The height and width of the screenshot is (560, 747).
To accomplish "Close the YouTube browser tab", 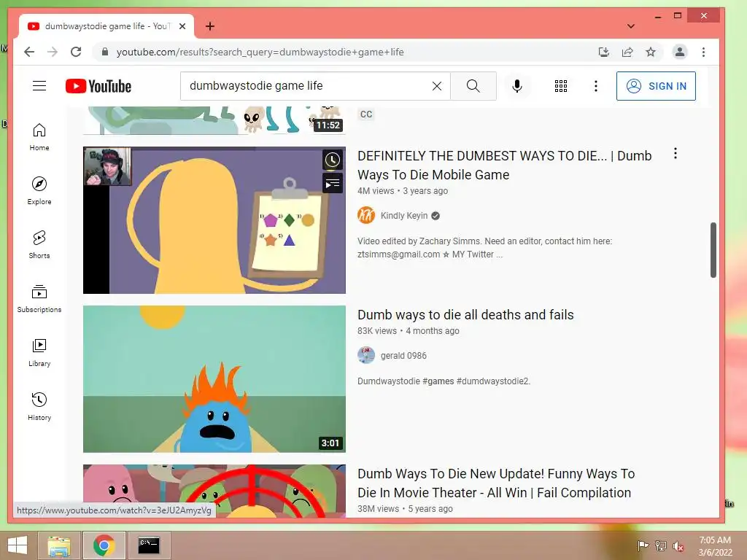I will pos(182,26).
